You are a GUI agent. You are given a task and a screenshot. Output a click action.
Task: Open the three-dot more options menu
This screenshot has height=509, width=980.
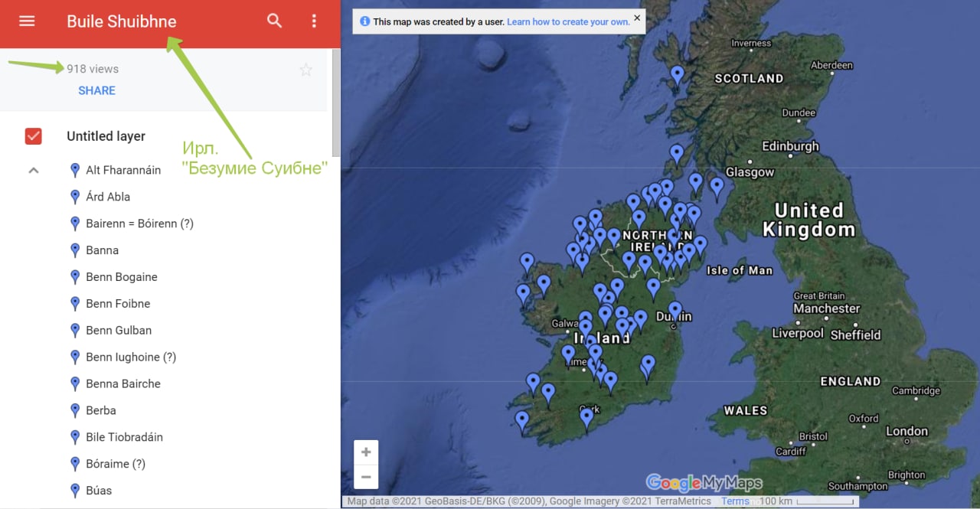(314, 21)
